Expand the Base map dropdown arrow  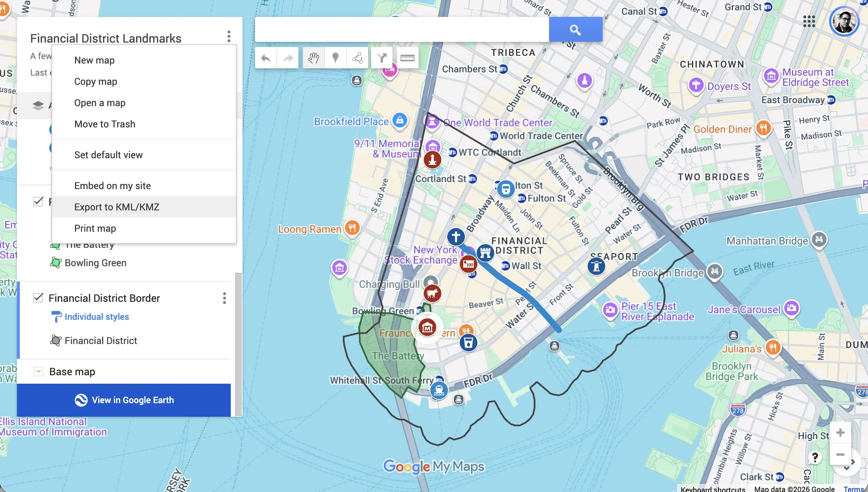[38, 372]
